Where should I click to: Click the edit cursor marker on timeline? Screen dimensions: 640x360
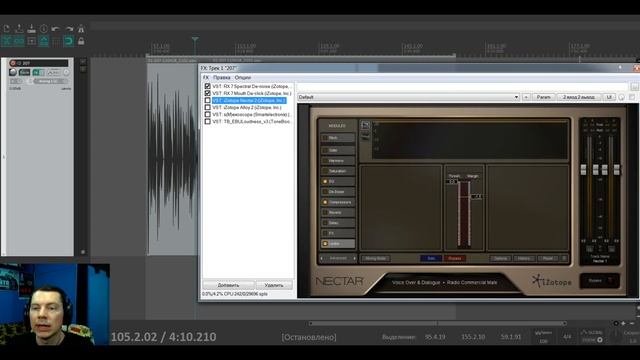pos(195,40)
